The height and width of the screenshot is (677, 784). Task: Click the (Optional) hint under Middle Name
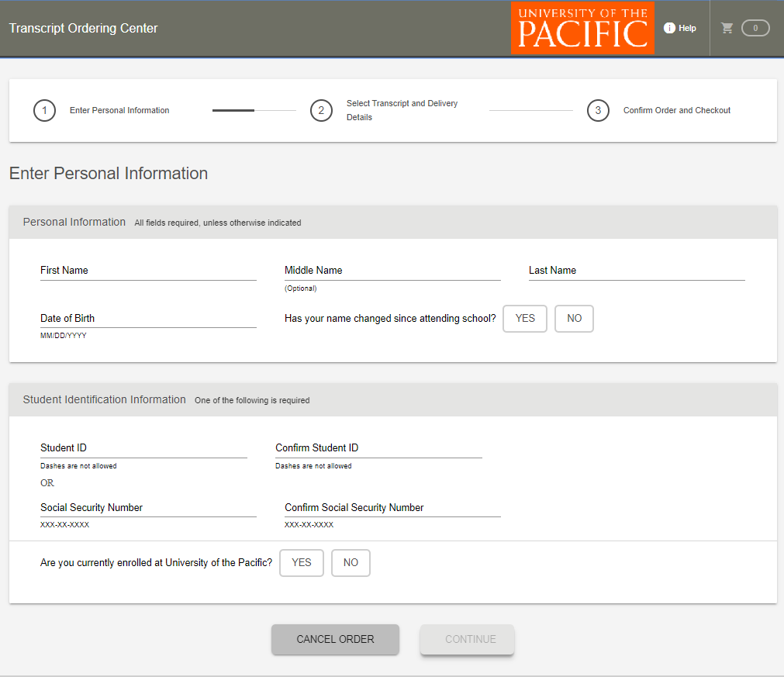coord(301,288)
